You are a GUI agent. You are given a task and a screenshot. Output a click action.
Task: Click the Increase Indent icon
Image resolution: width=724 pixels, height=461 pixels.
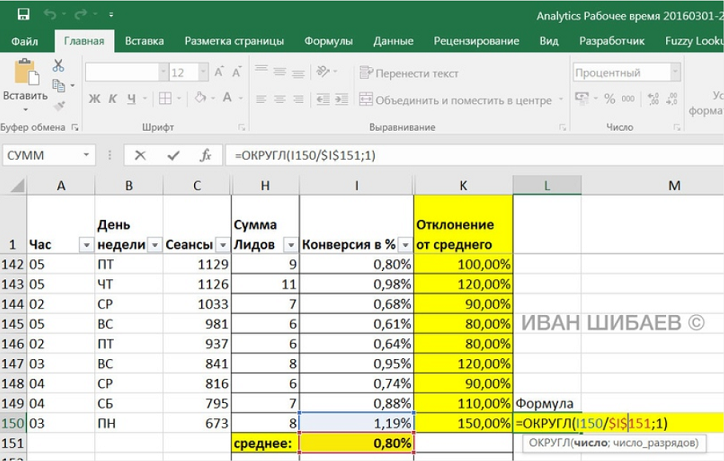tap(342, 99)
